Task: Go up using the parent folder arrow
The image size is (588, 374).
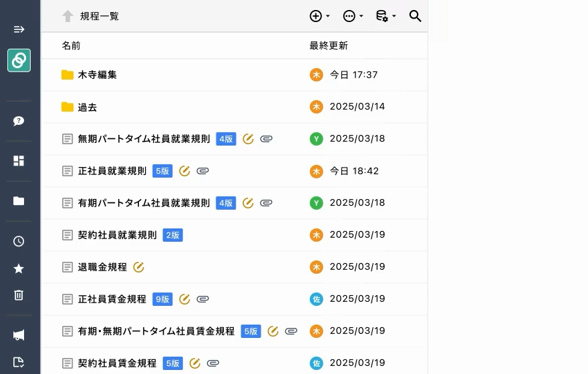Action: coord(67,16)
